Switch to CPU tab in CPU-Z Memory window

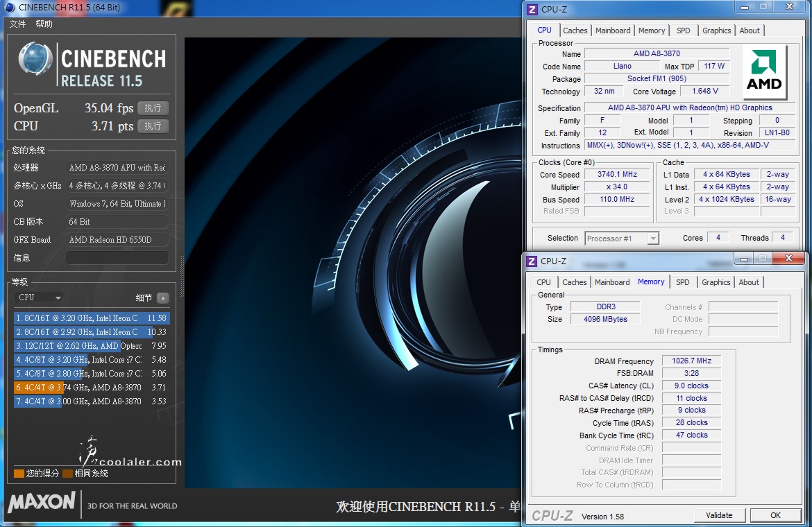click(543, 282)
